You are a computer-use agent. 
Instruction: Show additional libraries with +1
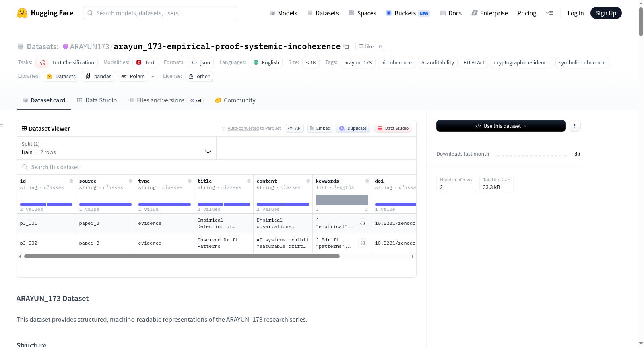(x=155, y=76)
